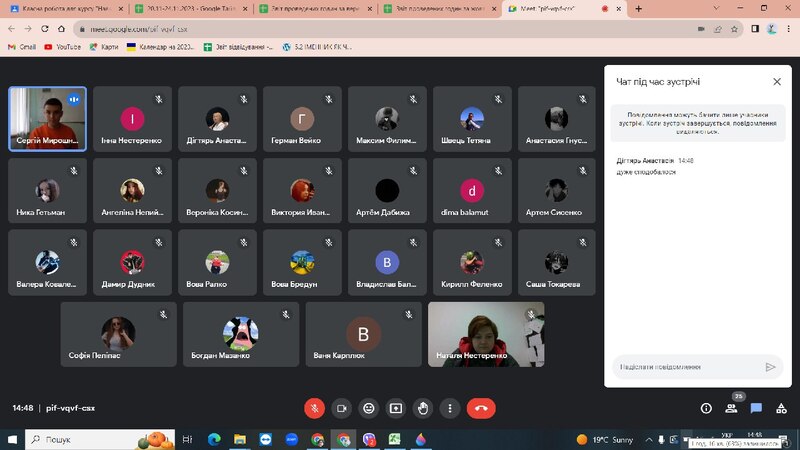Open the tab search chevron

pyautogui.click(x=716, y=8)
